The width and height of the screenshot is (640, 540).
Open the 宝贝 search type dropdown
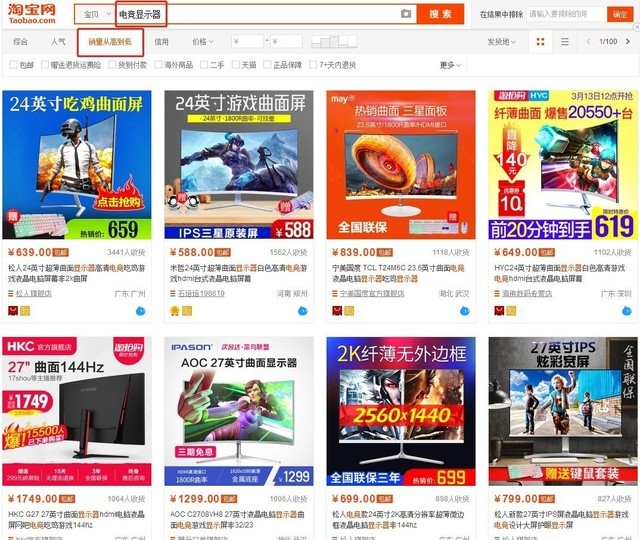point(96,14)
